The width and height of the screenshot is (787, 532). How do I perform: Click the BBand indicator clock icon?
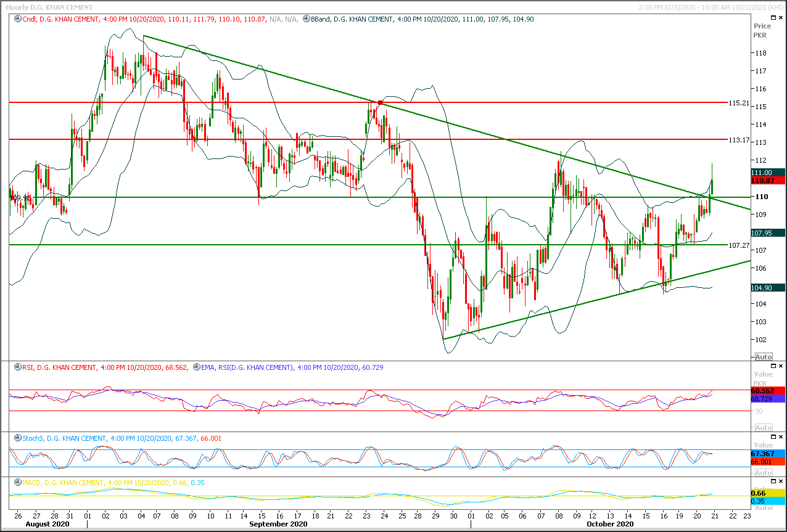[x=307, y=19]
